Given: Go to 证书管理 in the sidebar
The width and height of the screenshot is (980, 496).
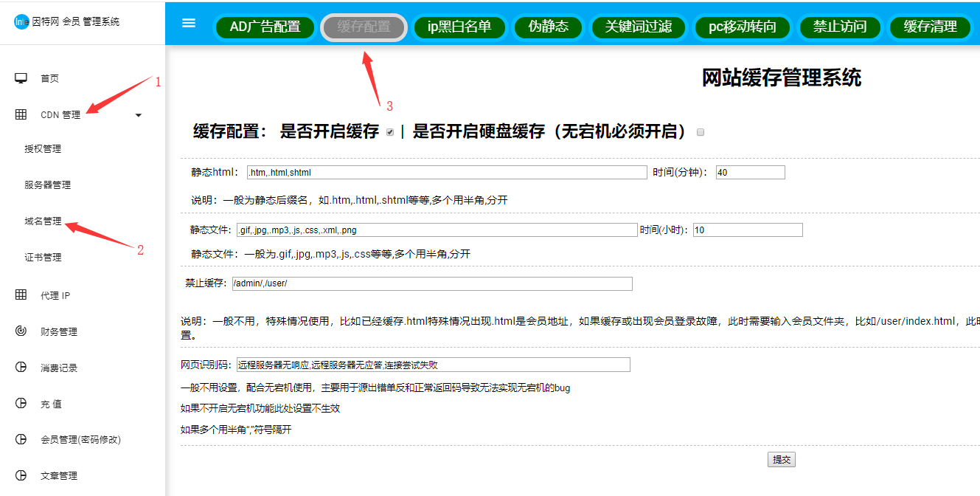Looking at the screenshot, I should tap(43, 257).
